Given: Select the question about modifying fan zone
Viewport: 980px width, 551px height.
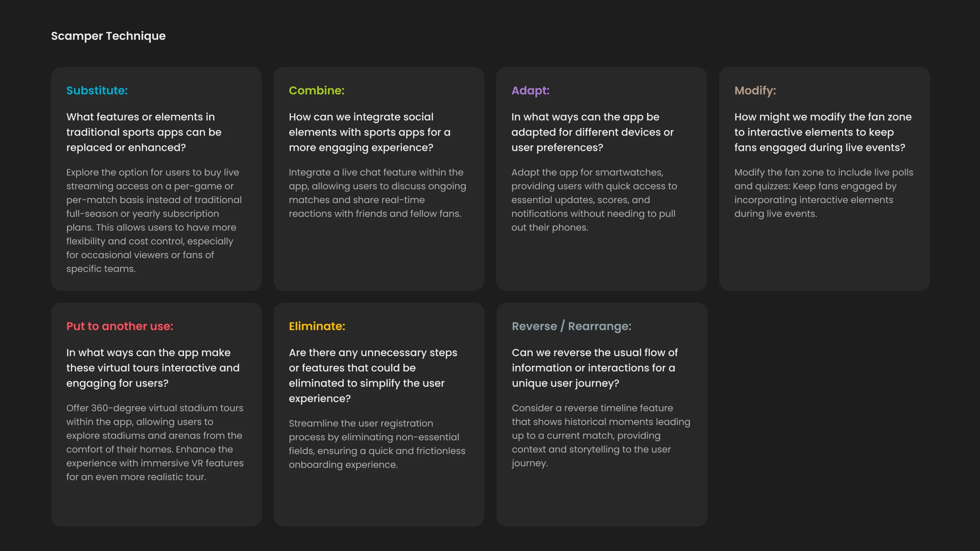Looking at the screenshot, I should point(823,132).
